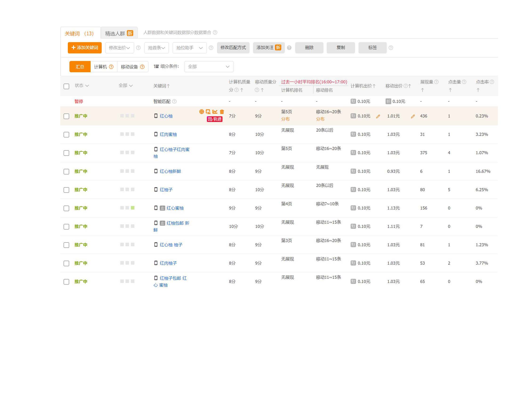Click help icon next to 移动设备 tab

(142, 67)
